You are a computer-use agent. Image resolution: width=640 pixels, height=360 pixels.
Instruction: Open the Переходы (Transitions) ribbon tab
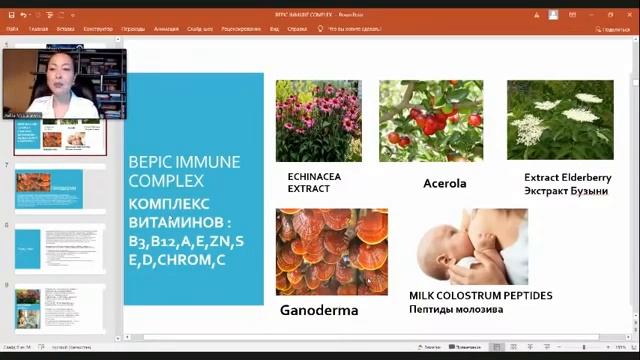coord(133,29)
